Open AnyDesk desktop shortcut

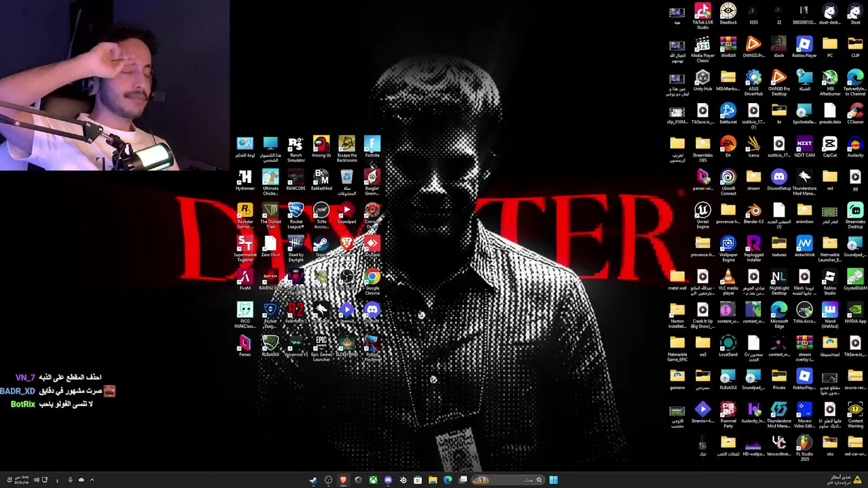(372, 247)
